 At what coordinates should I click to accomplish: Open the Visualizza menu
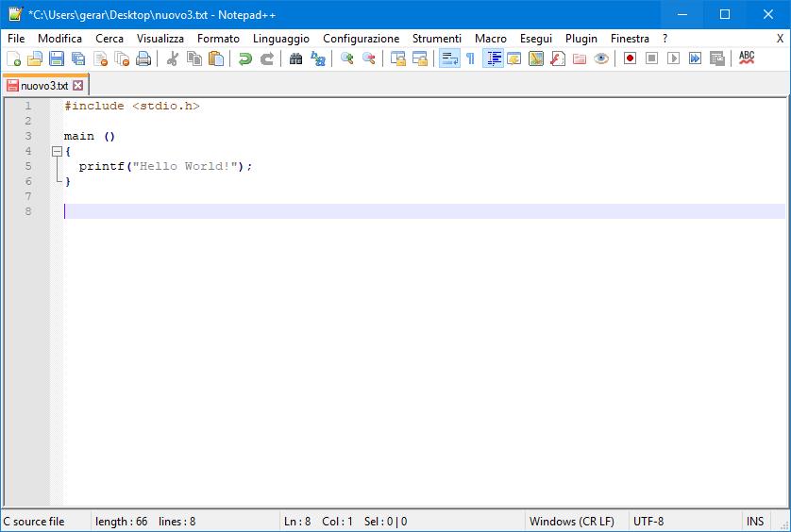coord(160,39)
